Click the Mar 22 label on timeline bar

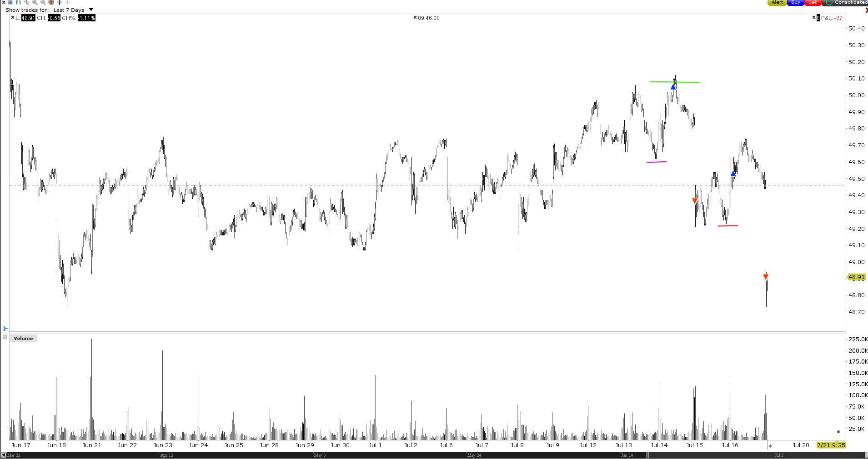[x=14, y=455]
